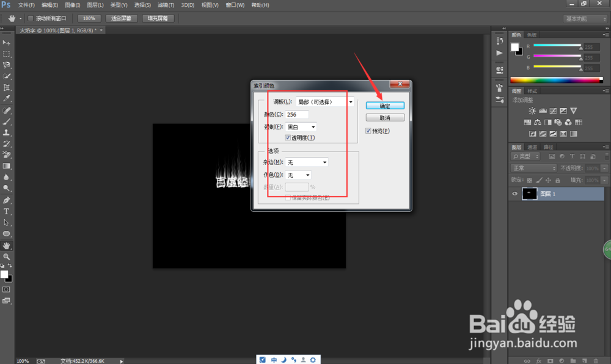611x364 pixels.
Task: Click the color spectrum ramp bar
Action: [557, 80]
